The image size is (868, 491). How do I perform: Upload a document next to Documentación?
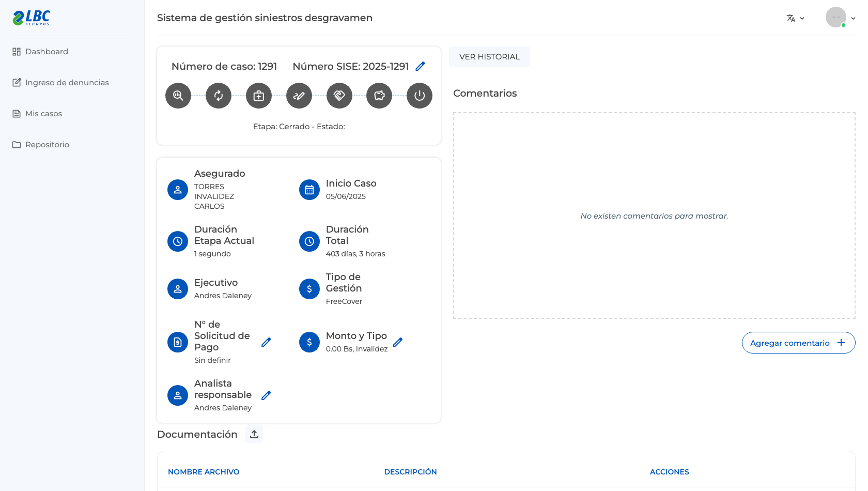[254, 434]
